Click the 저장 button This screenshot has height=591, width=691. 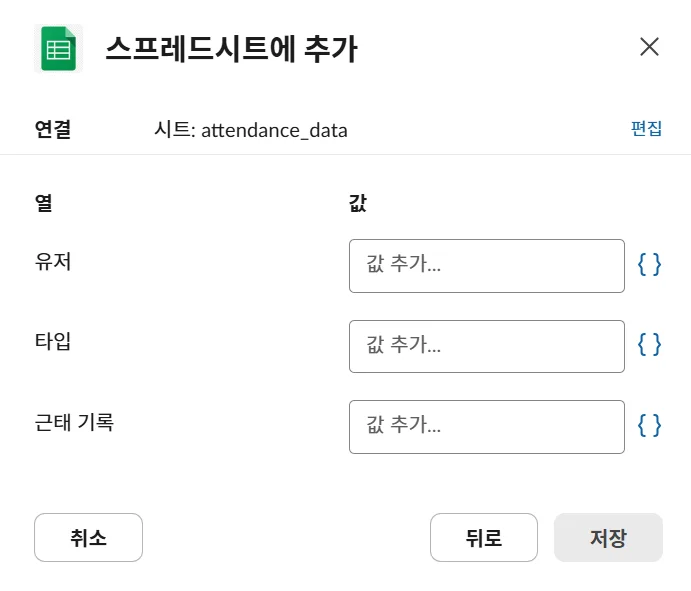608,538
